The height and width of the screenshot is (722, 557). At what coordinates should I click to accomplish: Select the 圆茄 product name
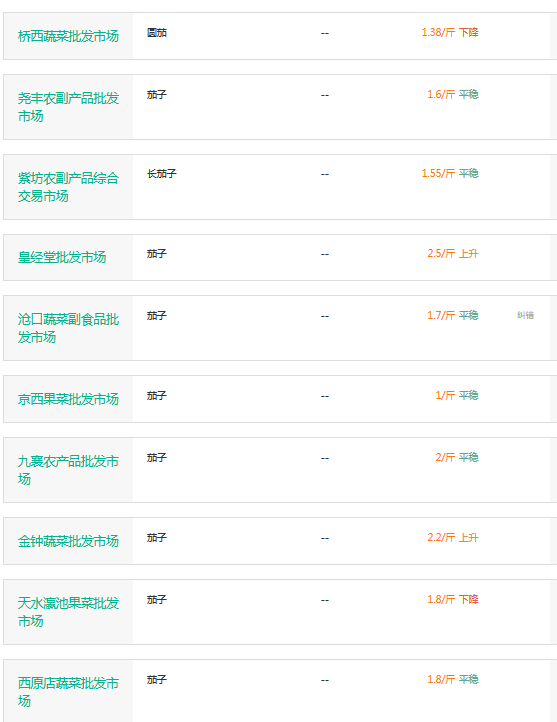pos(157,33)
